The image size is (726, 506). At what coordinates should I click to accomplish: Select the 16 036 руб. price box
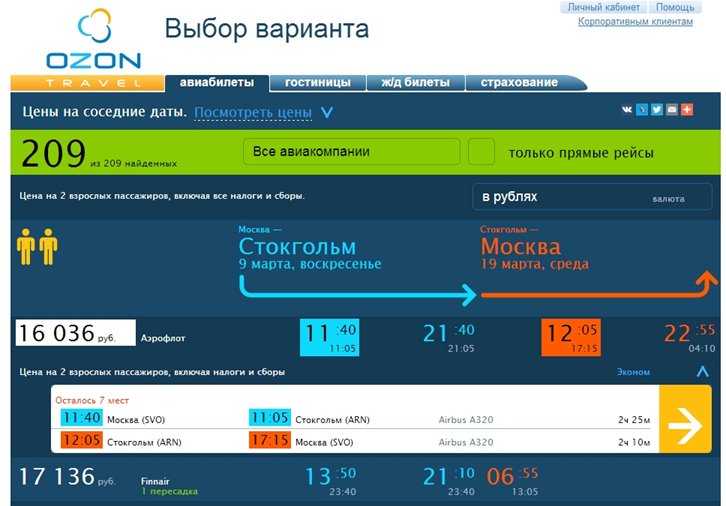[x=75, y=333]
